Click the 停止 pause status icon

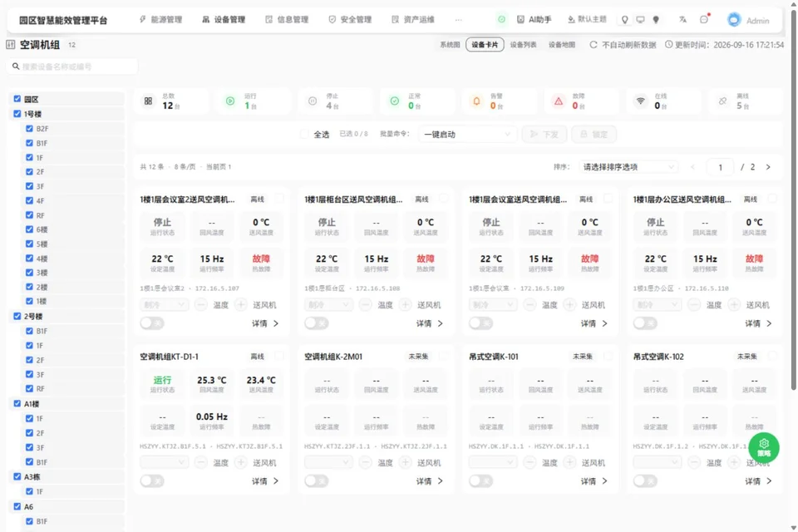pos(313,101)
